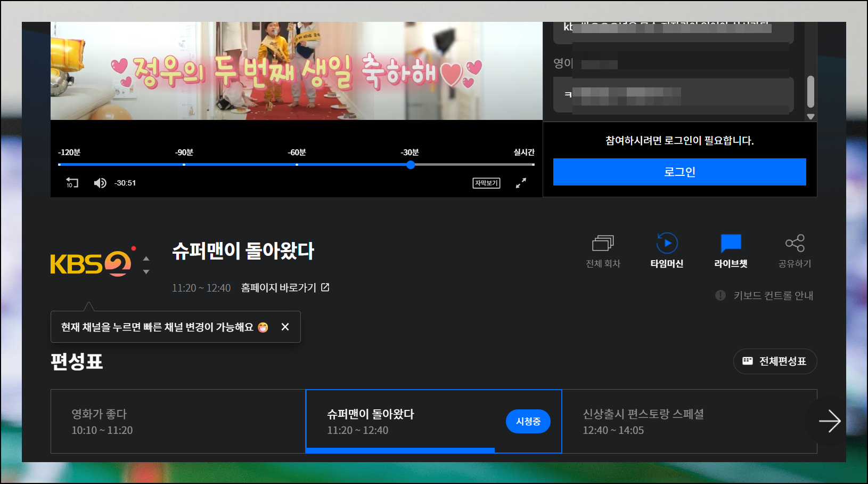Mute the player volume speaker icon
This screenshot has width=868, height=484.
[100, 183]
